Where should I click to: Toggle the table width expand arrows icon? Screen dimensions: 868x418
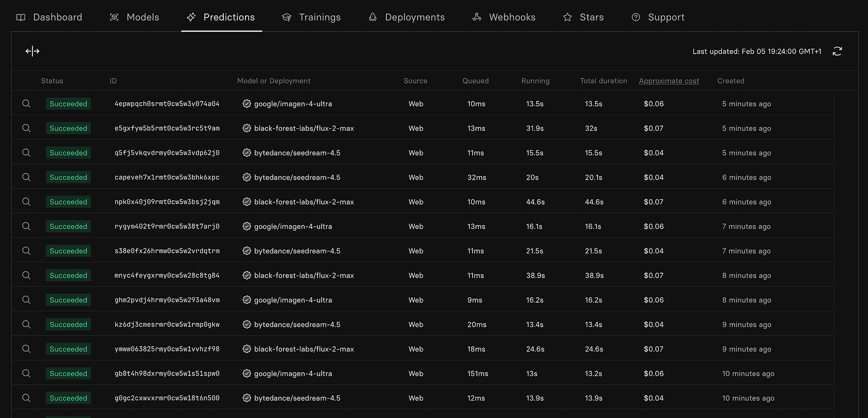click(32, 51)
